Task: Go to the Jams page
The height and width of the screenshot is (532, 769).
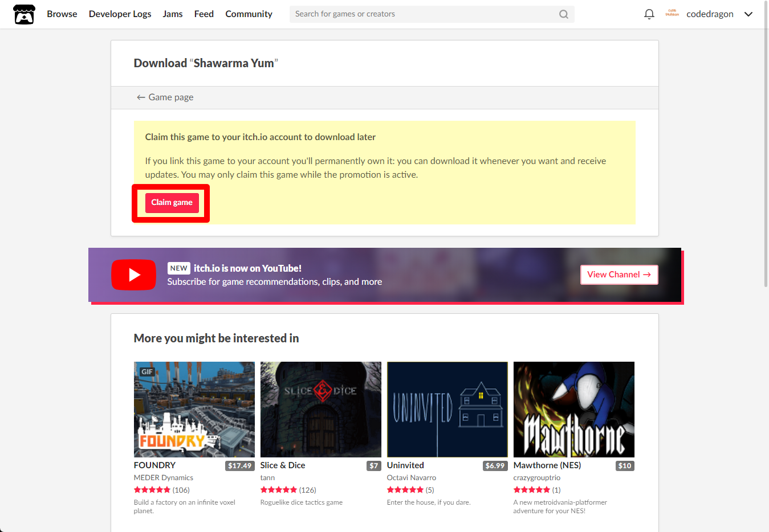Action: (173, 14)
